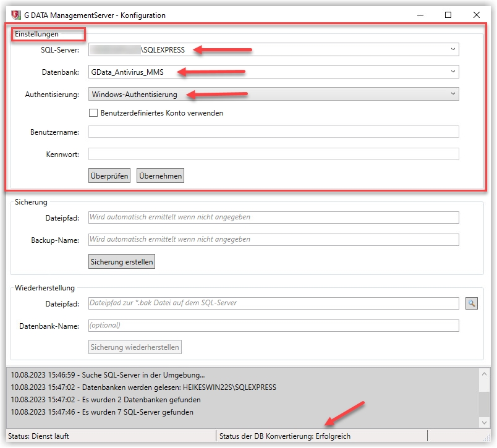Click the Sicherung Dateipfad input field
The image size is (497, 448).
[274, 218]
